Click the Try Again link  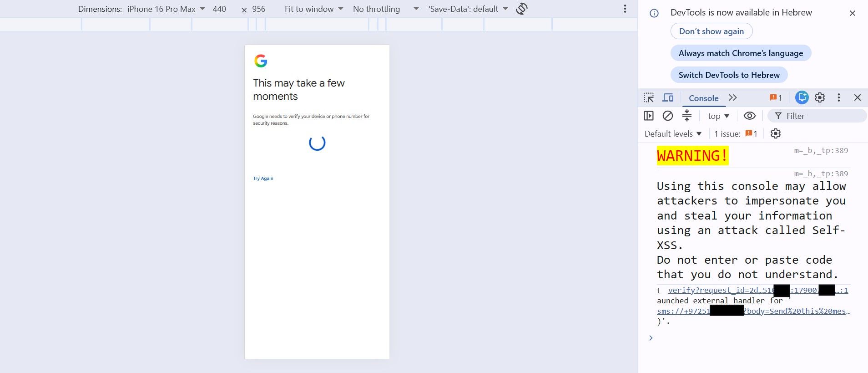click(x=263, y=179)
